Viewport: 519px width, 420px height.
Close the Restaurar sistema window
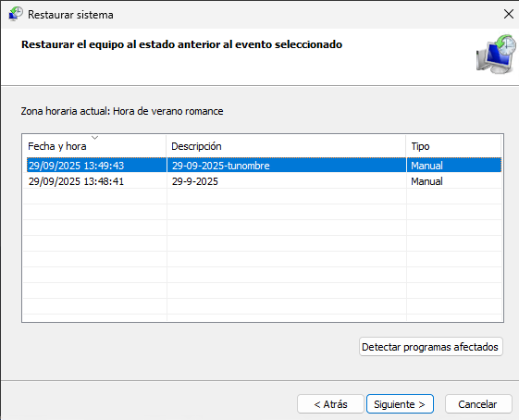[509, 14]
